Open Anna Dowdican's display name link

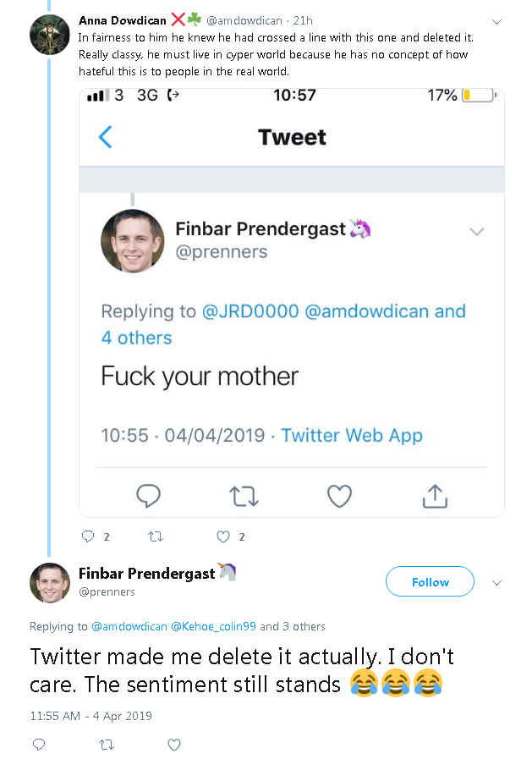coord(122,20)
